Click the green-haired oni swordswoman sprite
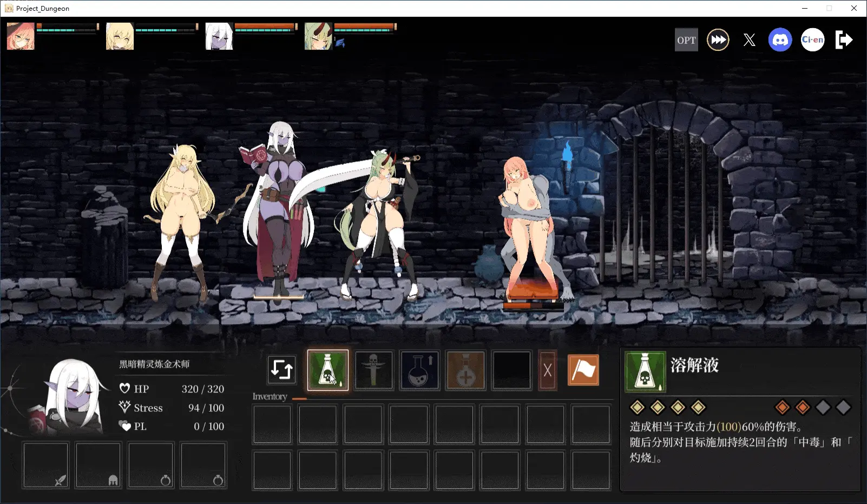Screen dimensions: 867x504 point(382,224)
